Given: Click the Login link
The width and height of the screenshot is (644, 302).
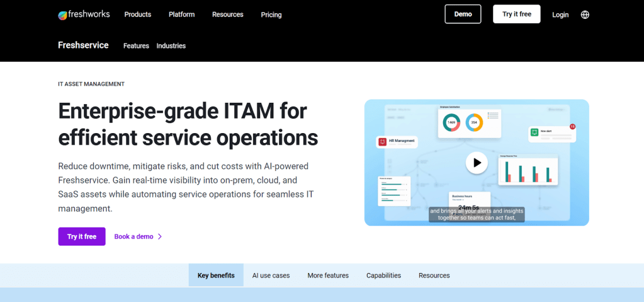Looking at the screenshot, I should pos(560,15).
